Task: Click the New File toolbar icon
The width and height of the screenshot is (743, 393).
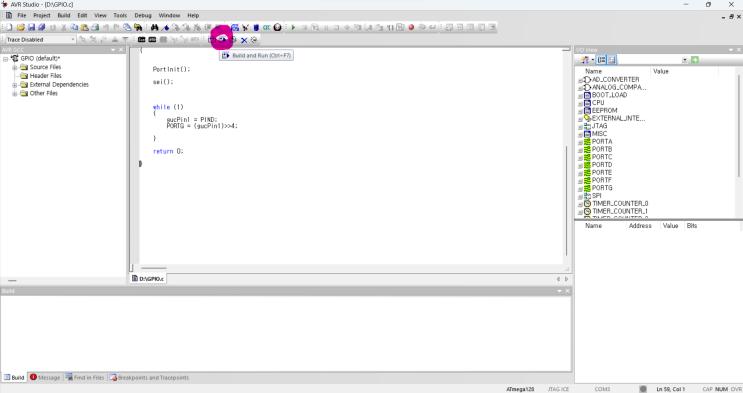Action: point(9,27)
